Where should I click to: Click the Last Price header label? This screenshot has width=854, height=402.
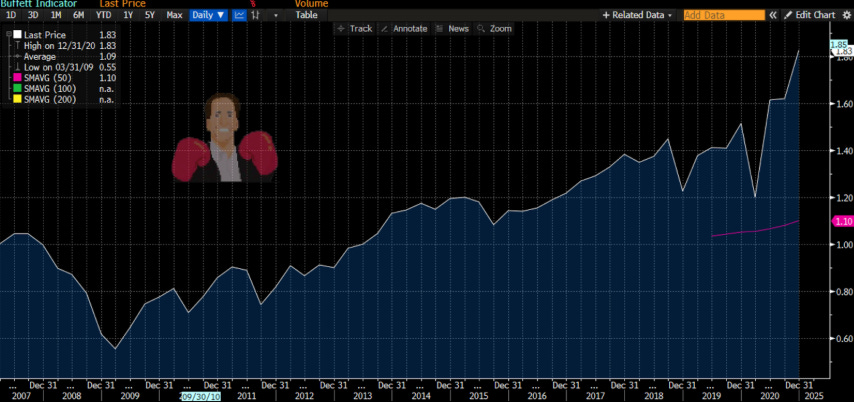123,4
